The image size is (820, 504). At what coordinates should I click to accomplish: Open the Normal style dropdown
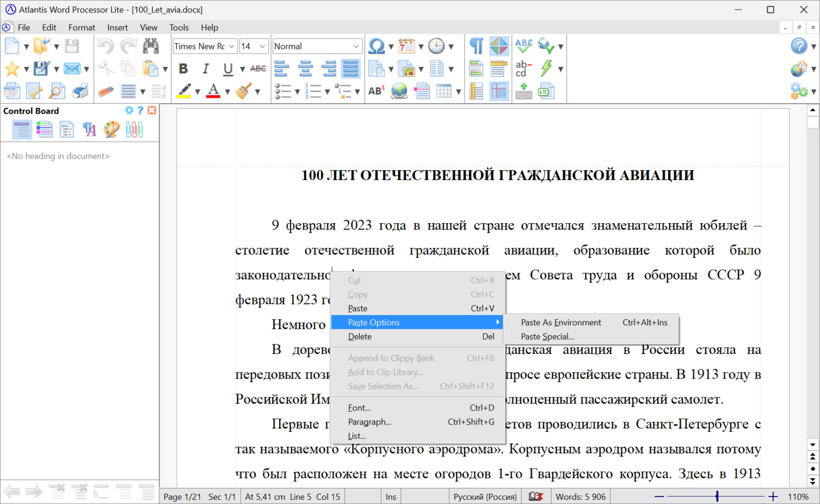point(357,46)
